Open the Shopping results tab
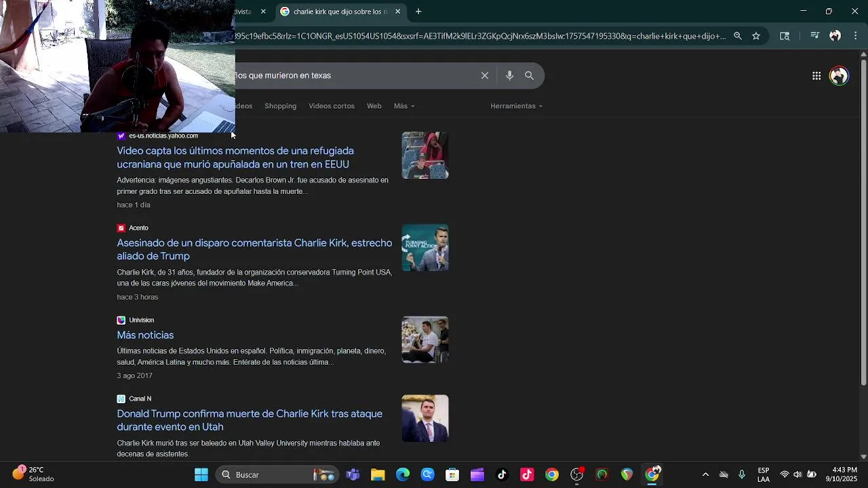 pos(280,106)
